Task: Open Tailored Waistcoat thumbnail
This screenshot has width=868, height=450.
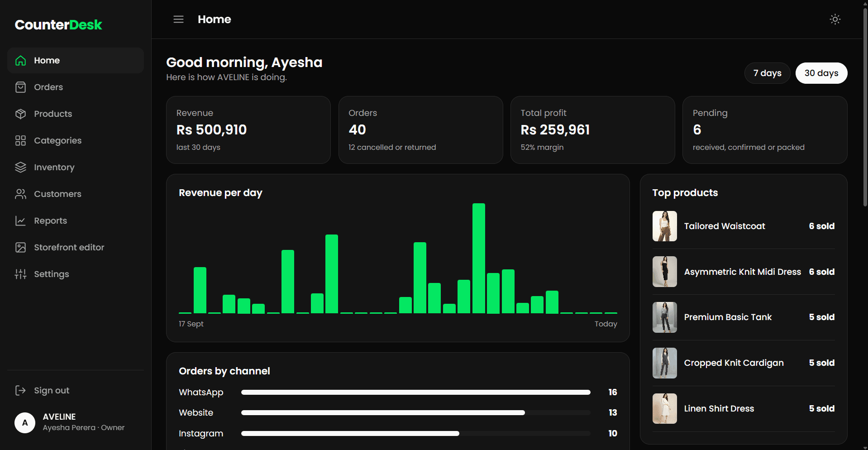Action: point(665,226)
